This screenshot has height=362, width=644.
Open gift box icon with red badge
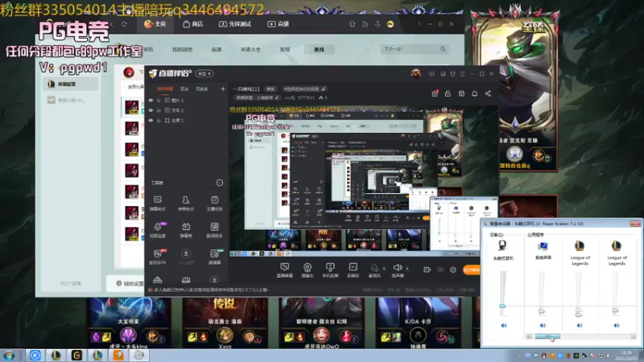click(x=435, y=93)
